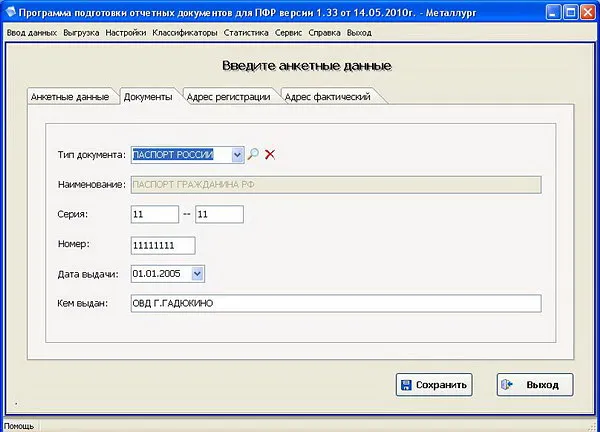Screen dimensions: 600x432
Task: Open the Ввод данных menu
Action: [x=32, y=33]
